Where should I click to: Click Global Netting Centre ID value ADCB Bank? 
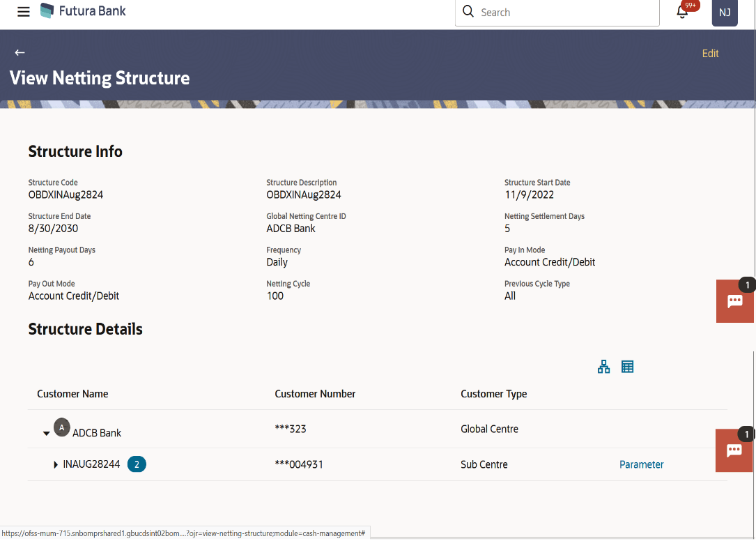pos(291,228)
